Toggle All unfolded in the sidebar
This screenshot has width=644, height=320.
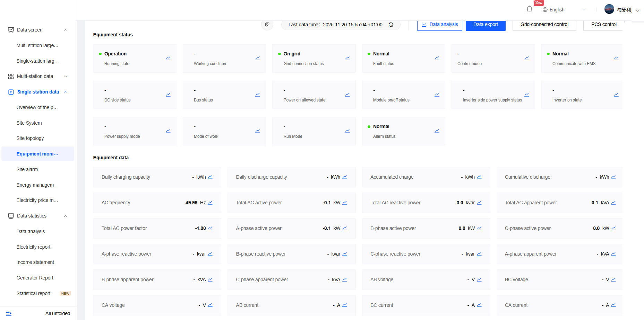coord(58,313)
